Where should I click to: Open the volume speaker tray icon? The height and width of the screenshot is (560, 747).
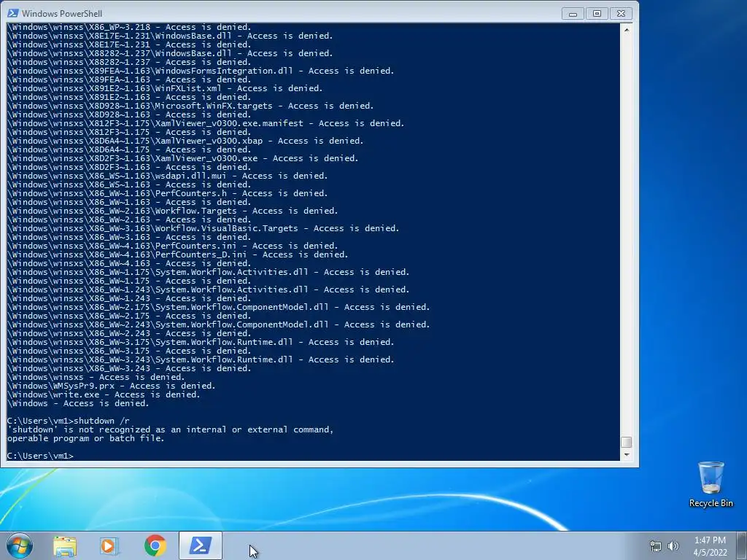[673, 546]
